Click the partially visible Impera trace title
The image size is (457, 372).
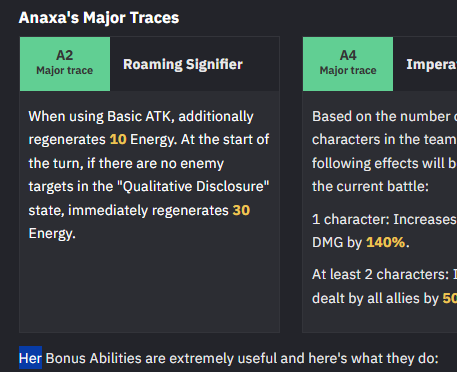(x=431, y=64)
